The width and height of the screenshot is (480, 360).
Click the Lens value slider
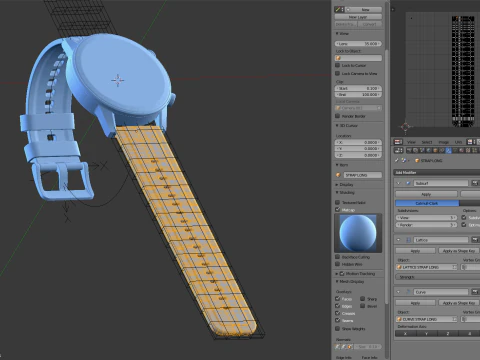[358, 44]
